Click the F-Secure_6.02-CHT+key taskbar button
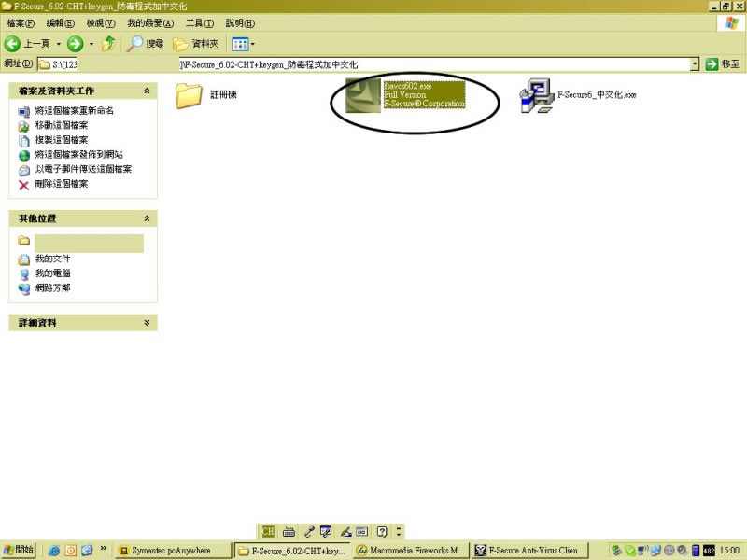Screen dimensions: 747x560 coord(292,551)
